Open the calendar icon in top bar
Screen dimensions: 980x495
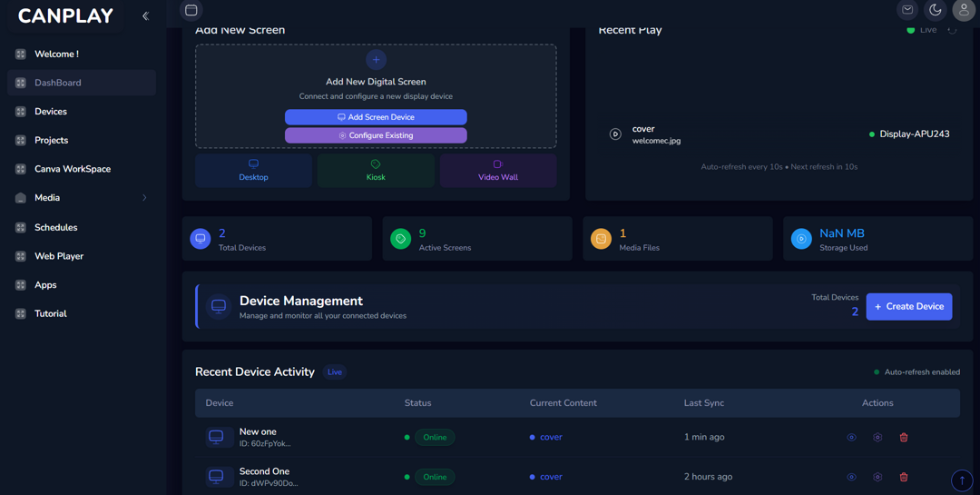click(191, 10)
